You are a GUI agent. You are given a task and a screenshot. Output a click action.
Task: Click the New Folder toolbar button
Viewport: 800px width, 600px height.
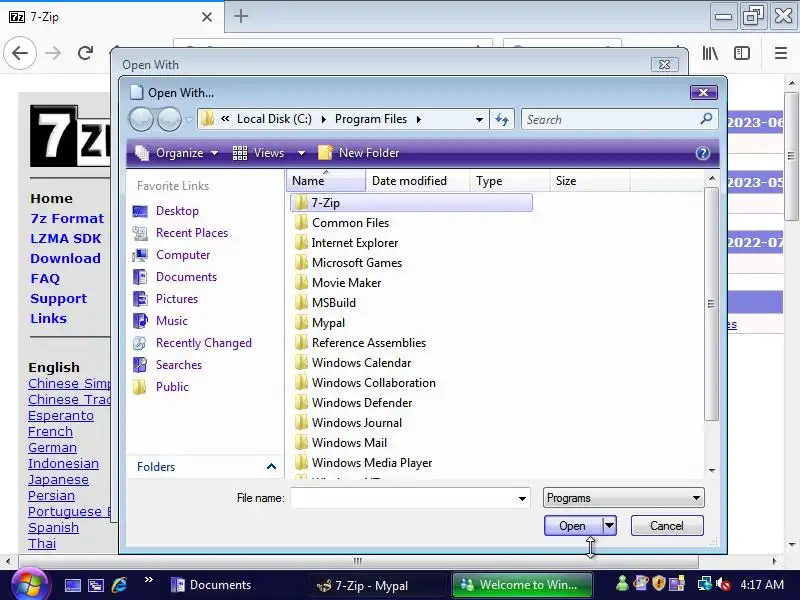pos(359,153)
